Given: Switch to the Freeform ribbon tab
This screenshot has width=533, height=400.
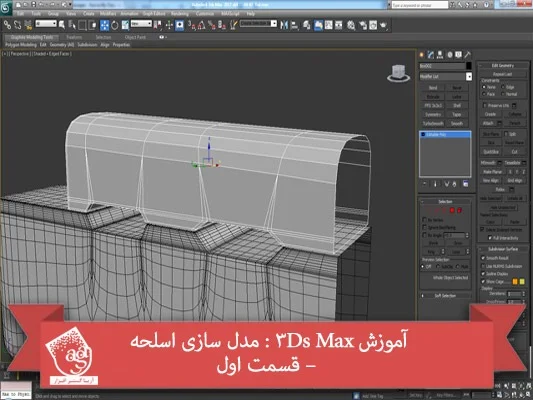Looking at the screenshot, I should point(74,37).
